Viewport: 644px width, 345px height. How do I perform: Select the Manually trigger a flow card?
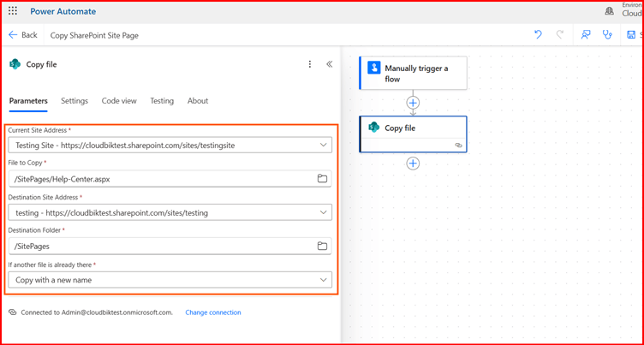pos(413,73)
